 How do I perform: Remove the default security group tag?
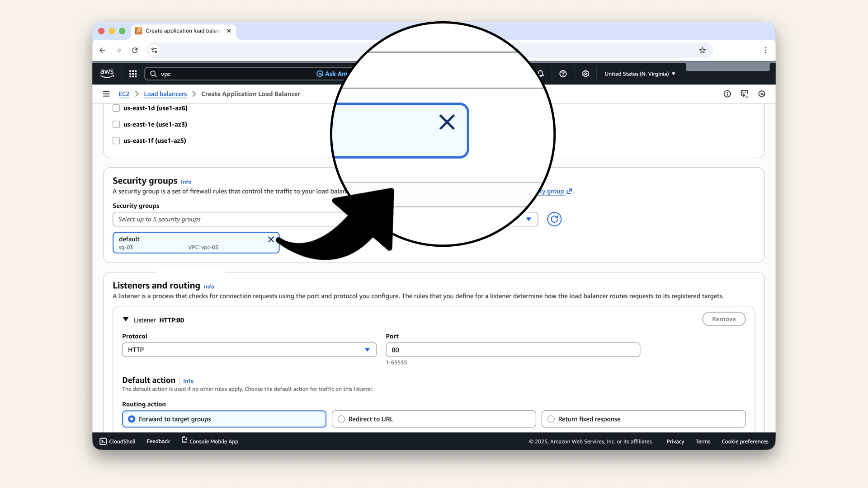(x=271, y=239)
